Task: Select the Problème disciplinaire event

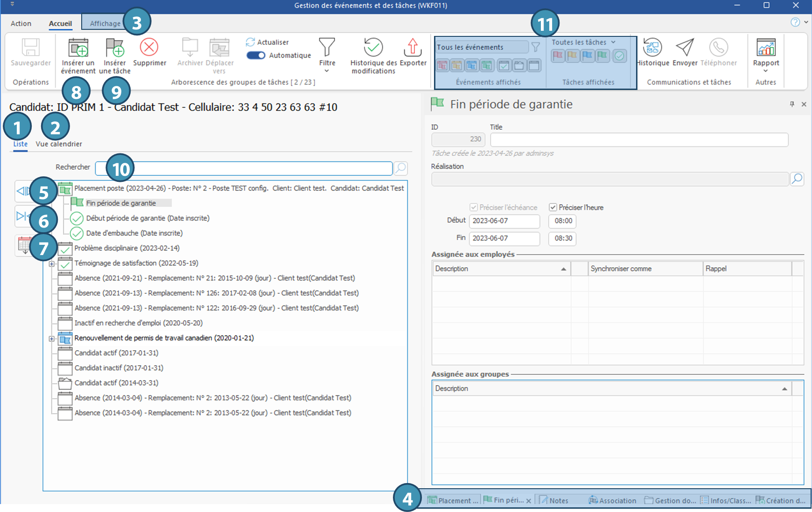Action: 126,248
